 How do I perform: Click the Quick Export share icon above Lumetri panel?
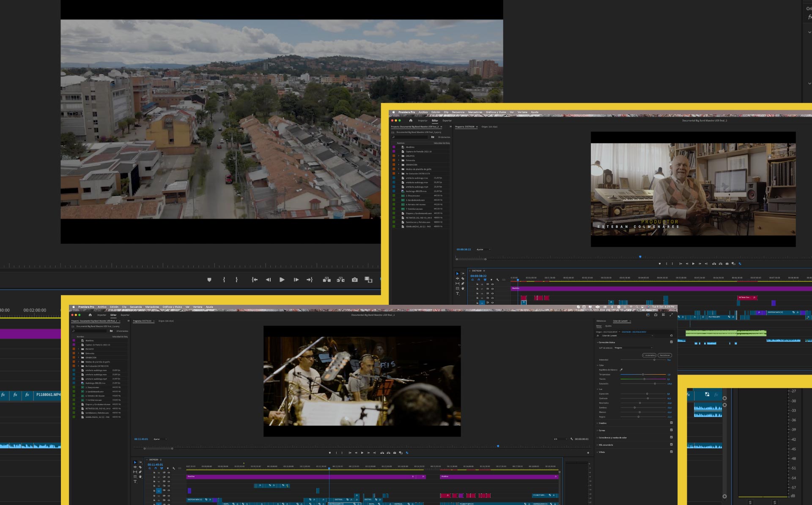[x=656, y=315]
